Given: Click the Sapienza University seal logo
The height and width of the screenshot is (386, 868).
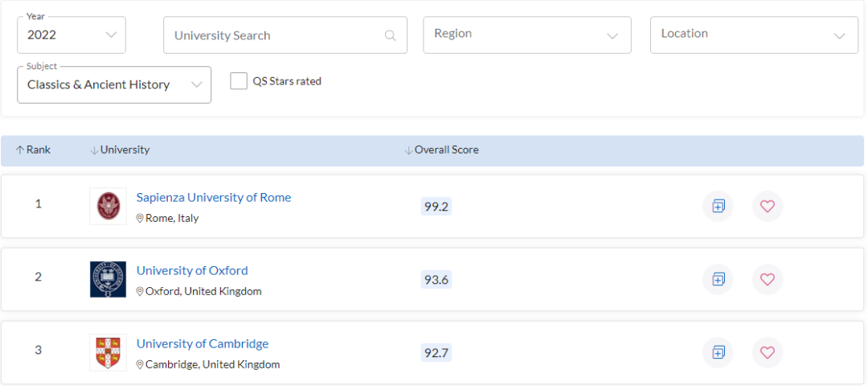Looking at the screenshot, I should [x=108, y=207].
